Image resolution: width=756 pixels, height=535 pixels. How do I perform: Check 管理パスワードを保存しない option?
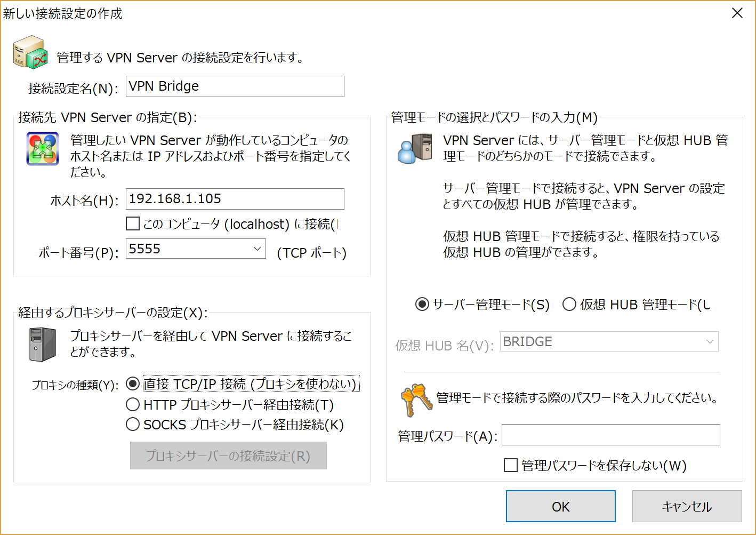510,465
